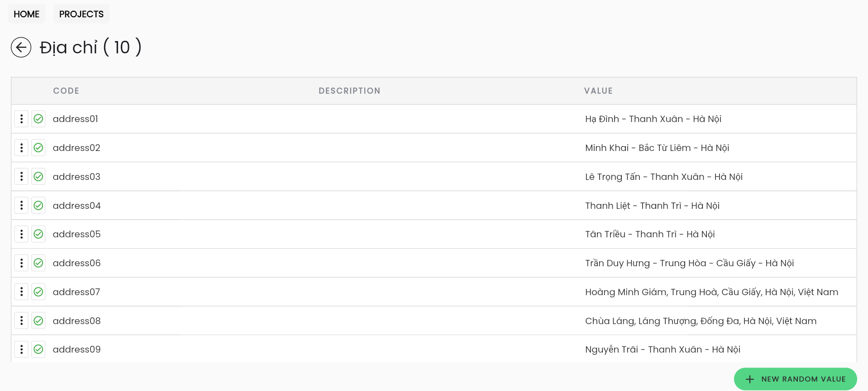This screenshot has height=391, width=868.
Task: Open the three-dot menu for address07
Action: (x=21, y=292)
